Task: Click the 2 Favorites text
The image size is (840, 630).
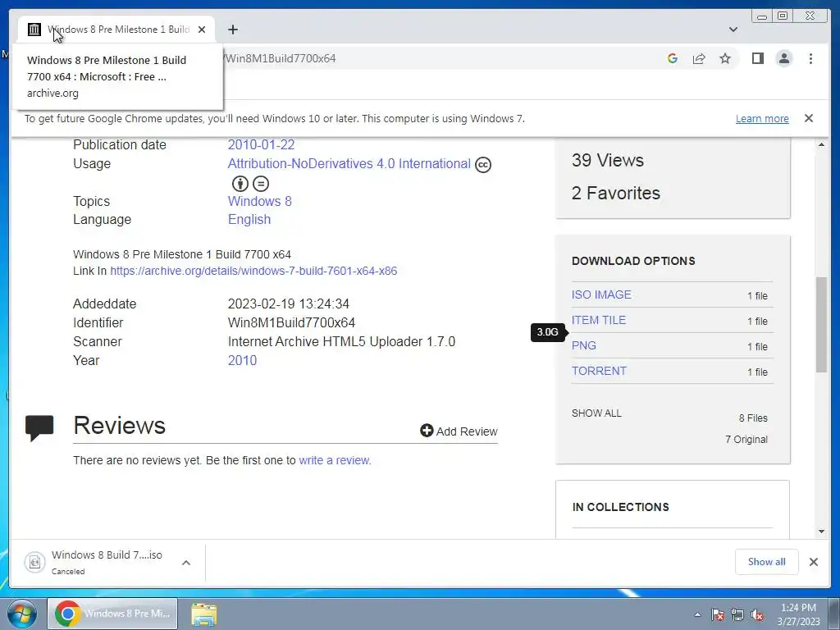Action: [x=615, y=193]
